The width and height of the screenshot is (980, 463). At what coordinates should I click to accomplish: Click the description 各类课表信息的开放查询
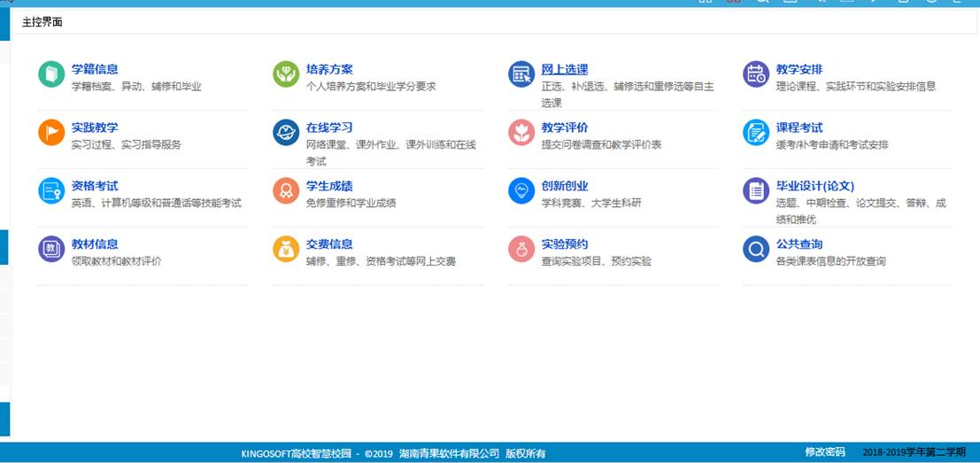(830, 260)
